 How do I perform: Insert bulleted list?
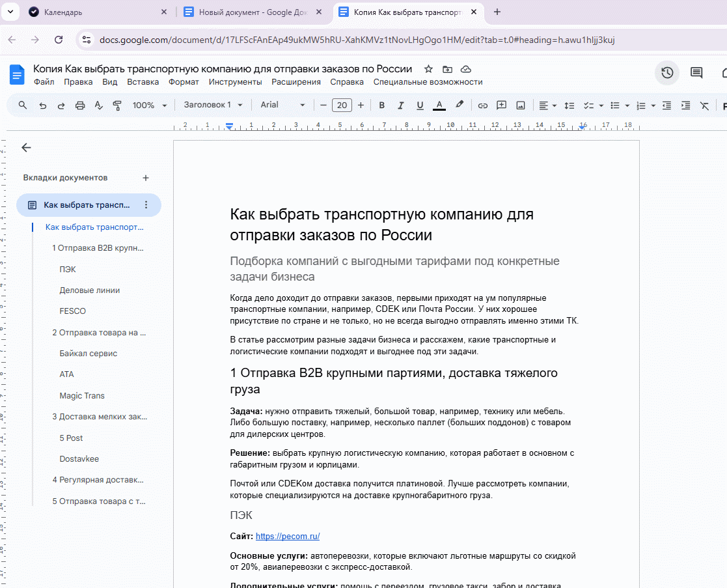point(615,105)
